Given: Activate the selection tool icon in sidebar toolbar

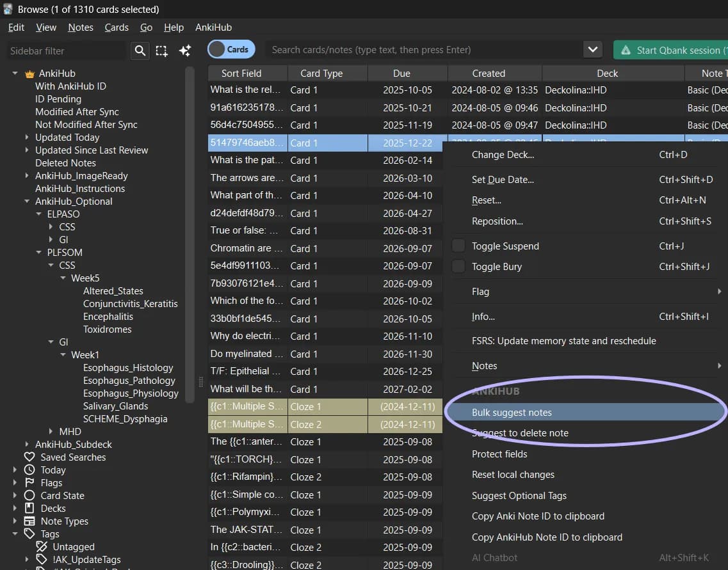Looking at the screenshot, I should (x=161, y=51).
